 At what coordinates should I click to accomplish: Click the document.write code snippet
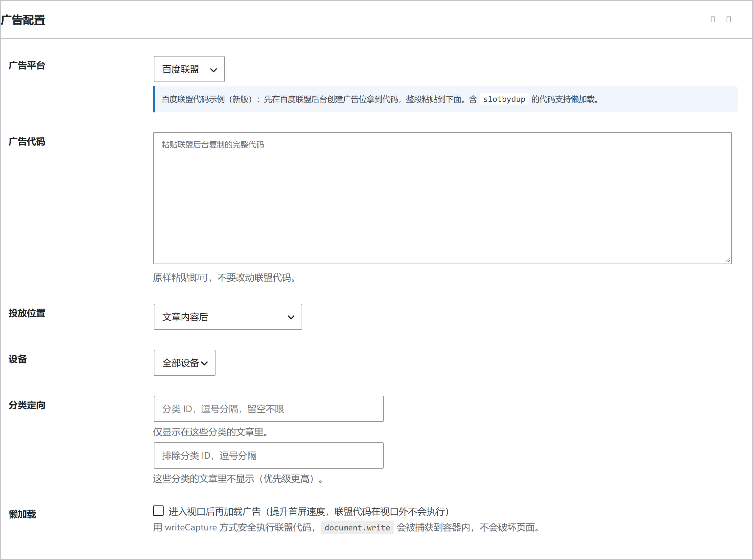357,528
